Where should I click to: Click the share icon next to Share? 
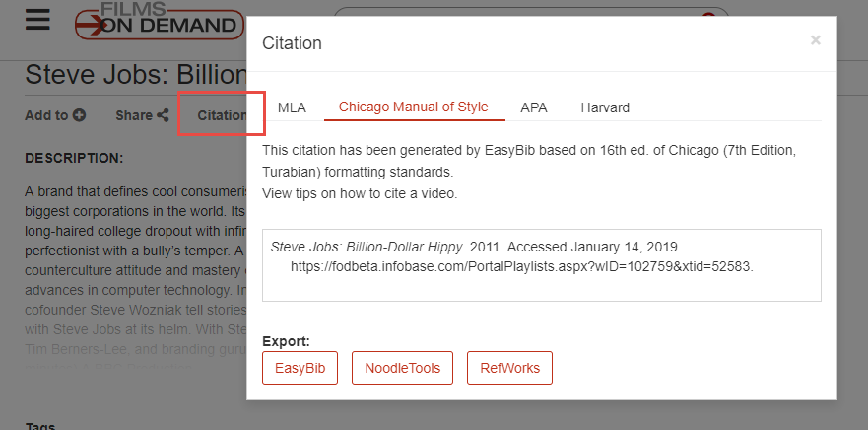pos(163,115)
